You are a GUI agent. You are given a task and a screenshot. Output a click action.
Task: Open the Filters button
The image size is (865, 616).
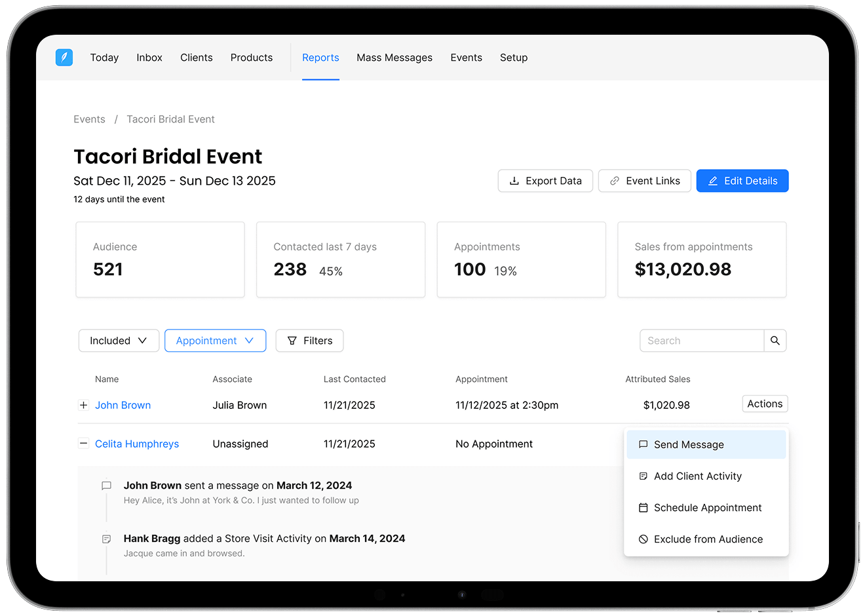click(309, 341)
